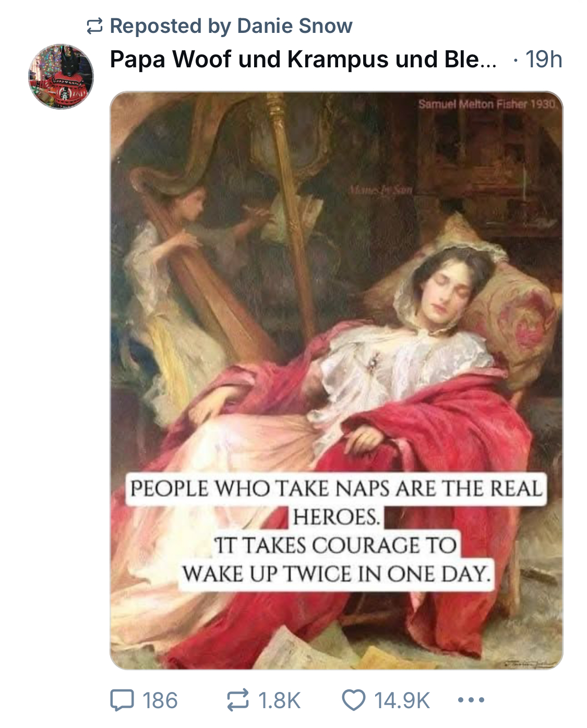Open the three-dot more options menu

pos(471,700)
